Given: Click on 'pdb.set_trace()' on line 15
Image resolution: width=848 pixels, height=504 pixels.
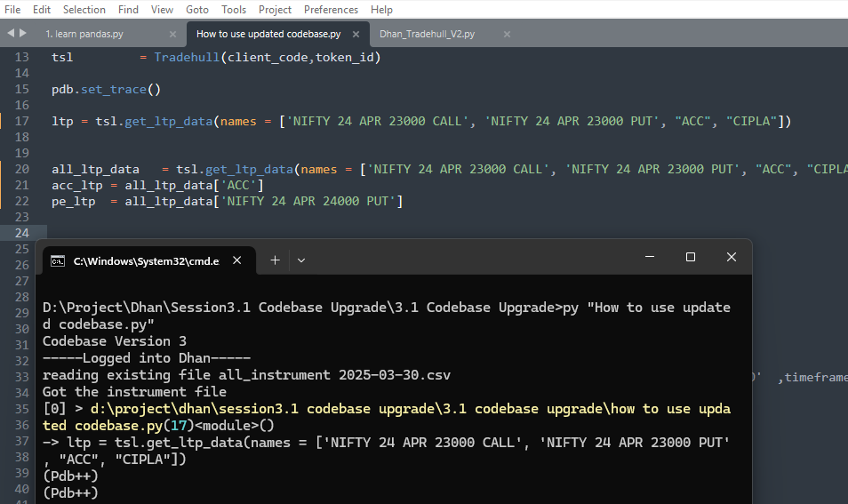Looking at the screenshot, I should (x=106, y=90).
